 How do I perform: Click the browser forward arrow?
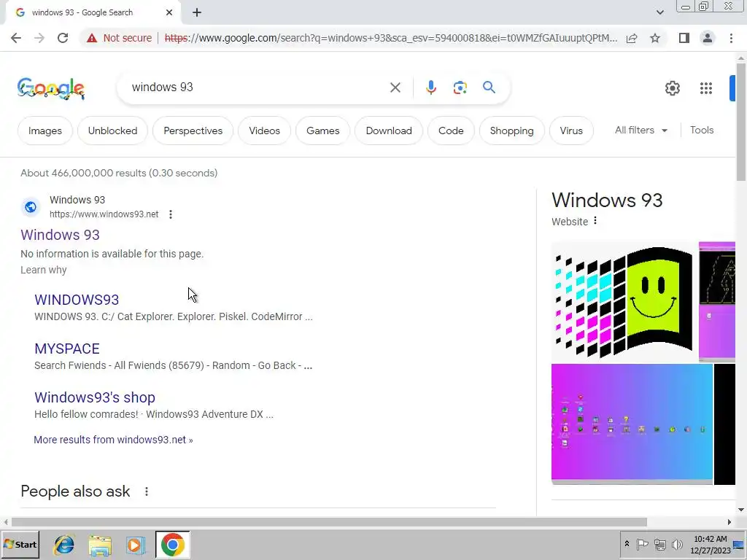[39, 38]
